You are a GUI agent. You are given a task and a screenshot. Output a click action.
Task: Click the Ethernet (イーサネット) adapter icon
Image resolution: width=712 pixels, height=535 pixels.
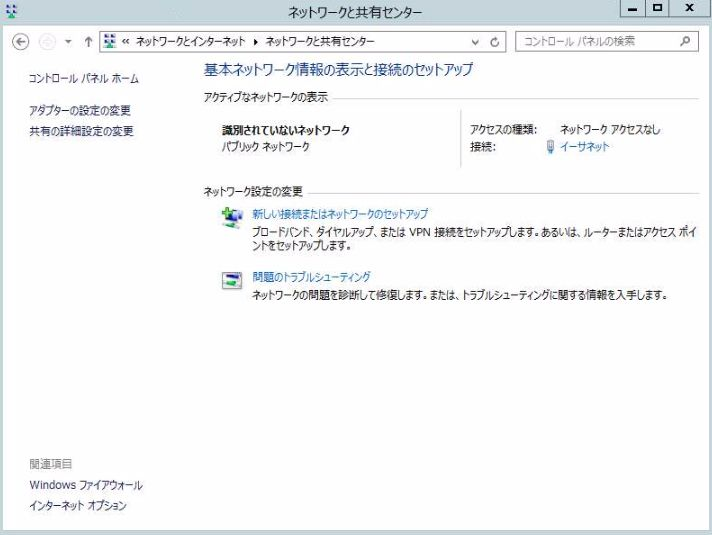pyautogui.click(x=549, y=147)
